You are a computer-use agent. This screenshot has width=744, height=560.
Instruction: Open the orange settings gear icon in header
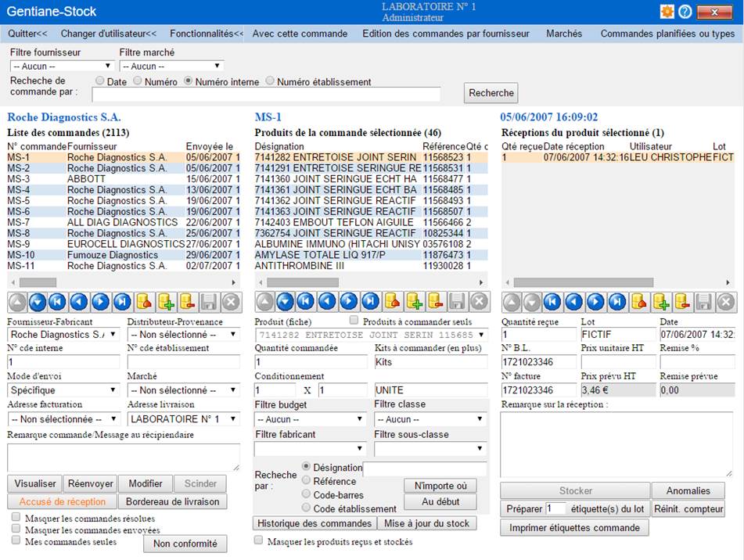click(667, 12)
